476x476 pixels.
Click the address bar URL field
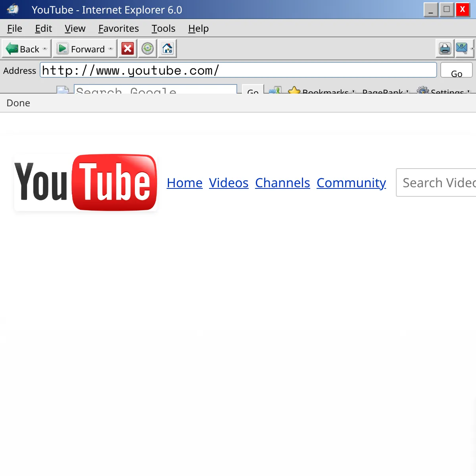click(x=238, y=70)
